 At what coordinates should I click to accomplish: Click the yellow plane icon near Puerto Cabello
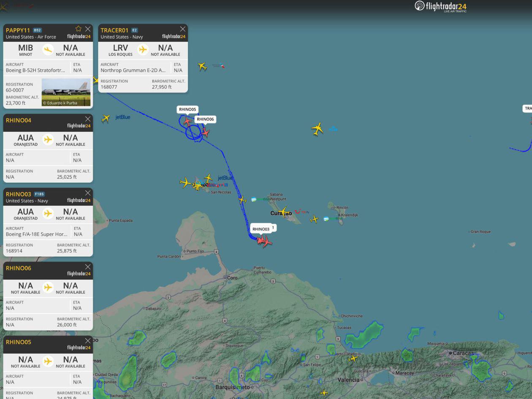pyautogui.click(x=353, y=358)
